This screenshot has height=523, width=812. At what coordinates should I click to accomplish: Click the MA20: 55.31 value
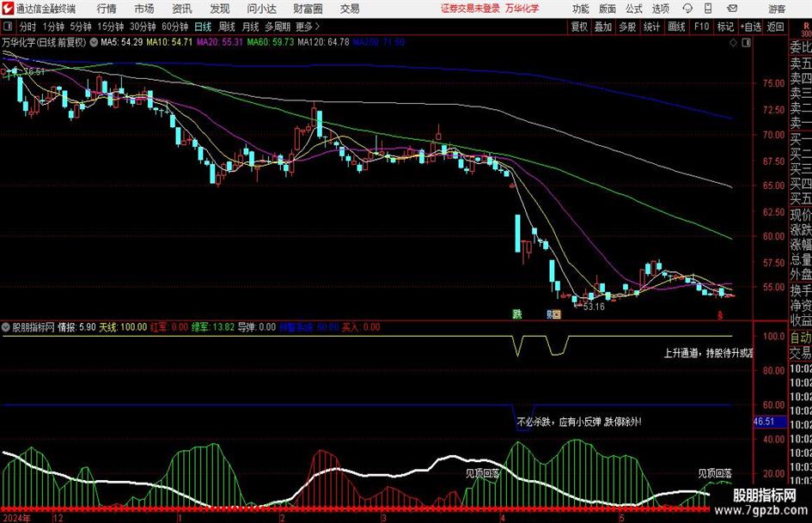click(220, 42)
